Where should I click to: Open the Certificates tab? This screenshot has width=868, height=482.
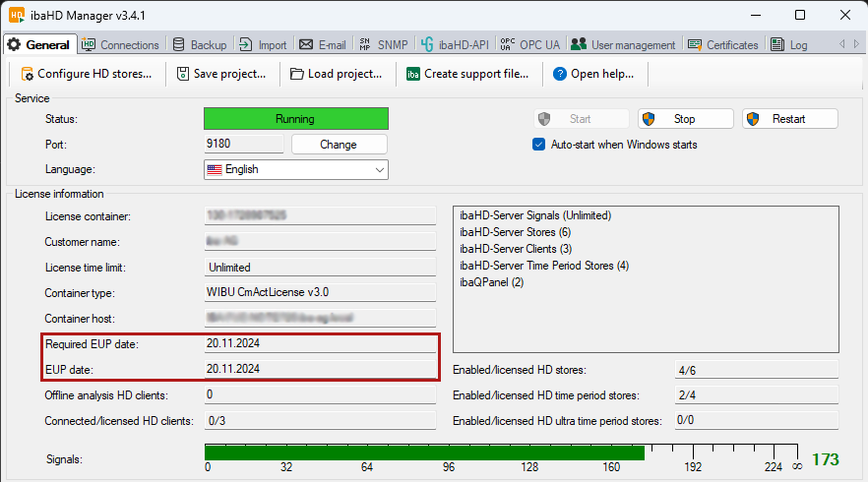[723, 45]
